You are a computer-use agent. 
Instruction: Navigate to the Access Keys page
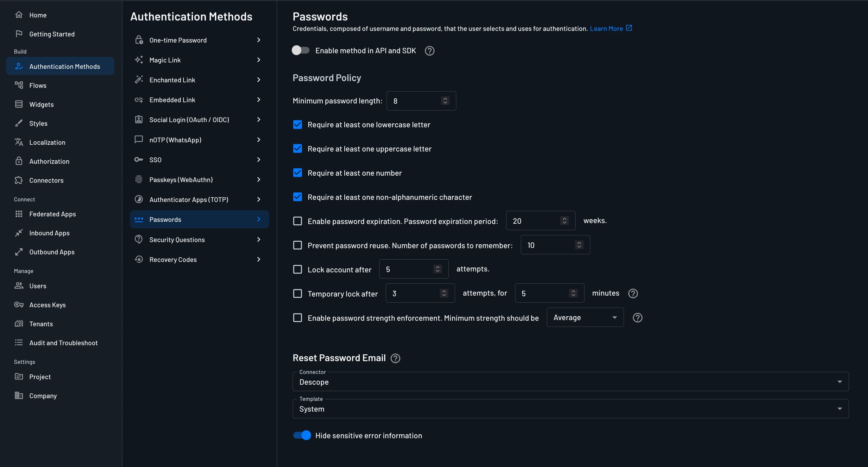(47, 305)
